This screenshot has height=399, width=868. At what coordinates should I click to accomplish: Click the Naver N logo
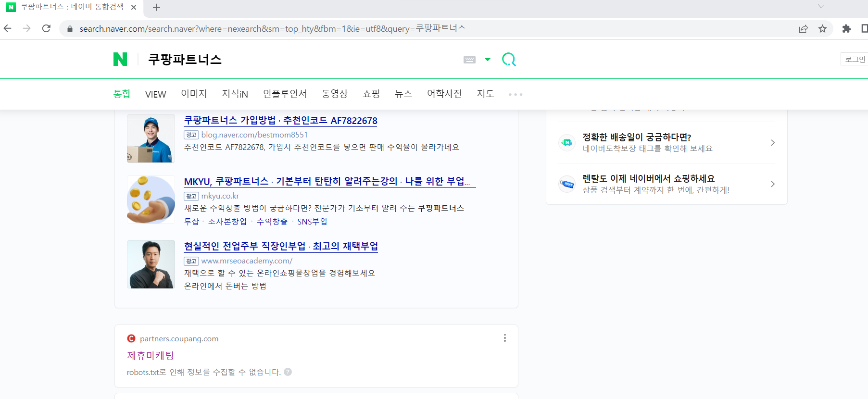coord(120,59)
